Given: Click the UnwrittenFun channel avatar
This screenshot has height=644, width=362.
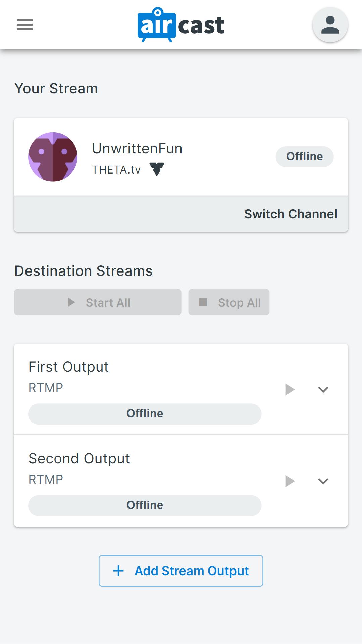Looking at the screenshot, I should pos(53,157).
